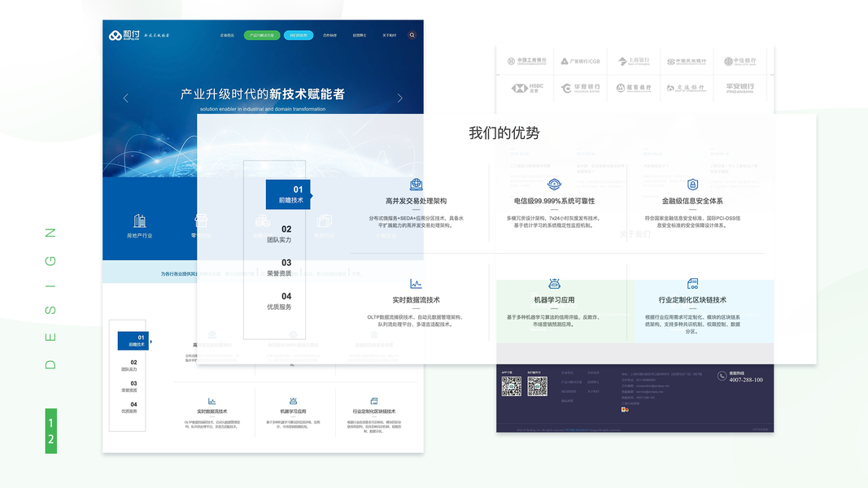
Task: Click the 我们的优势 section heading
Action: pyautogui.click(x=504, y=133)
